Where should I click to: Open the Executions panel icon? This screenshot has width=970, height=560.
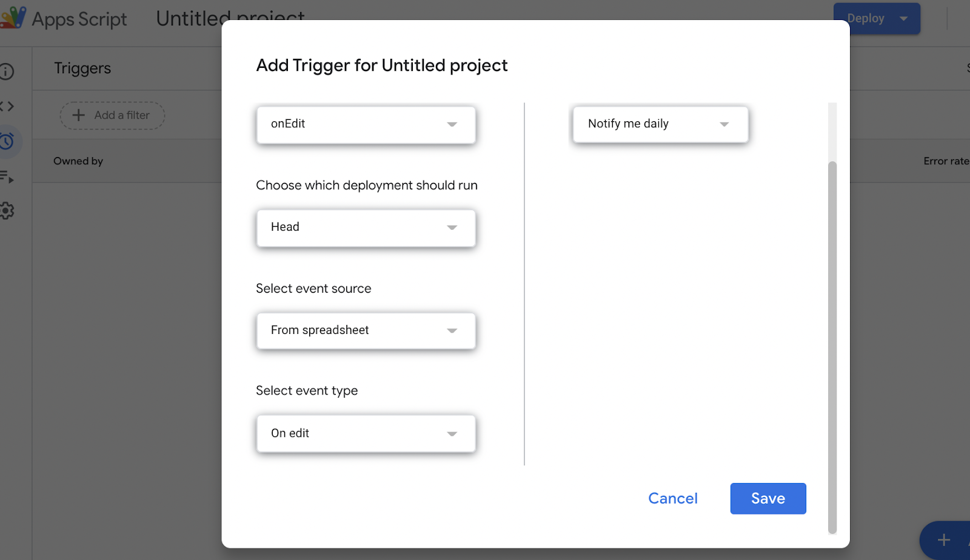(7, 178)
